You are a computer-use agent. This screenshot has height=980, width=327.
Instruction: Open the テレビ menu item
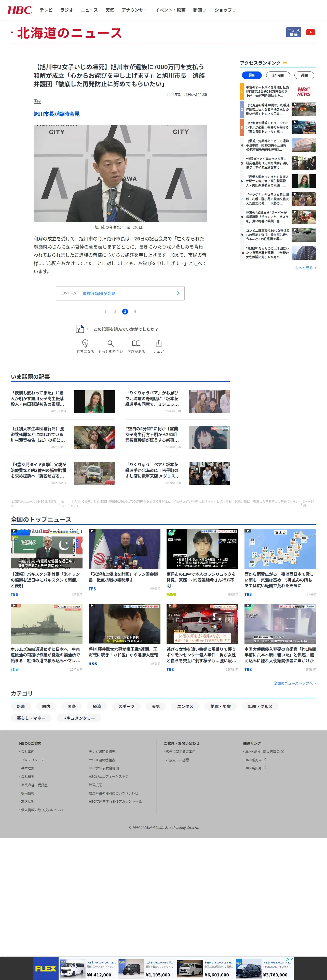click(46, 10)
